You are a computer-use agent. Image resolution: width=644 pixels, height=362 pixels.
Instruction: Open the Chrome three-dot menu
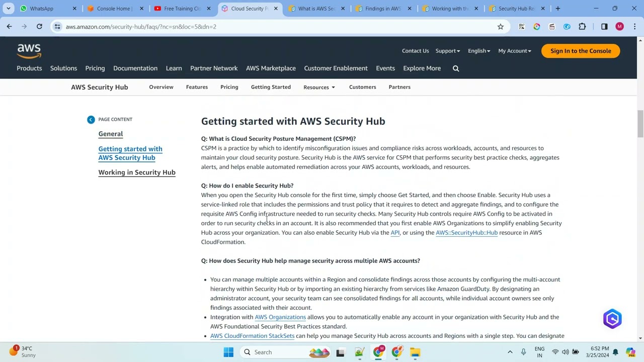pyautogui.click(x=634, y=27)
